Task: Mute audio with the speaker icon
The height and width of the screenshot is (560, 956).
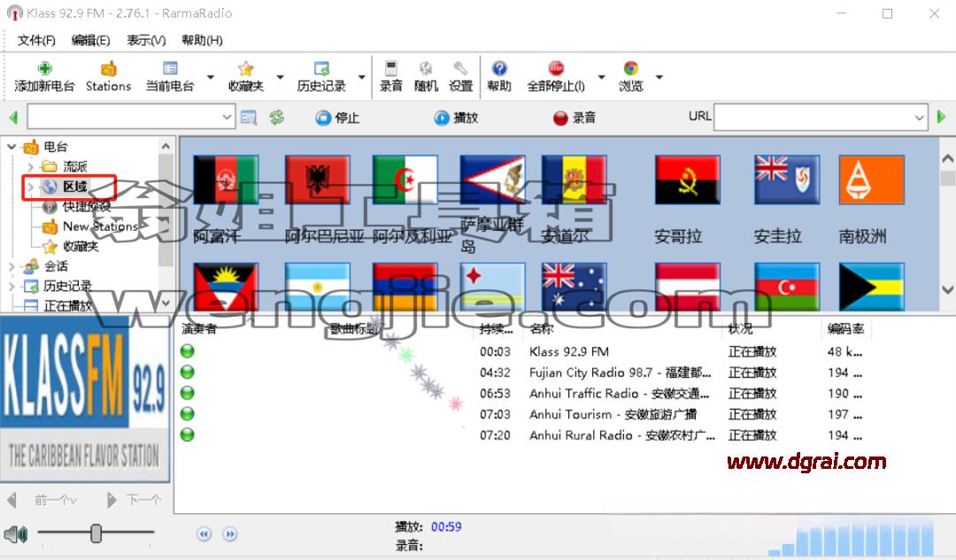Action: (x=16, y=534)
